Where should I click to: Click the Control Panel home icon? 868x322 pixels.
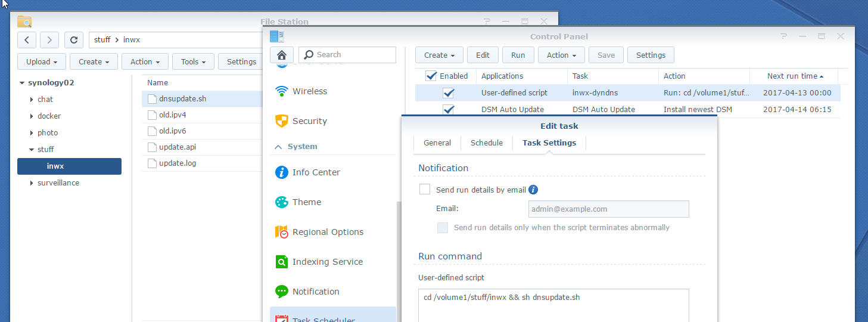click(x=282, y=55)
